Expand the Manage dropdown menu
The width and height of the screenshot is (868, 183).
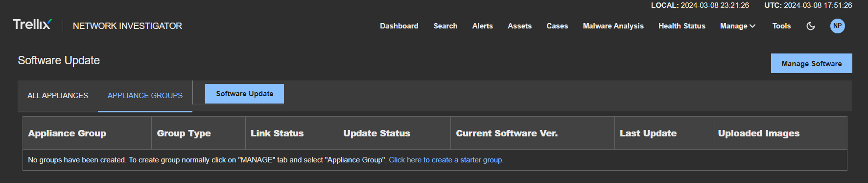pyautogui.click(x=738, y=26)
